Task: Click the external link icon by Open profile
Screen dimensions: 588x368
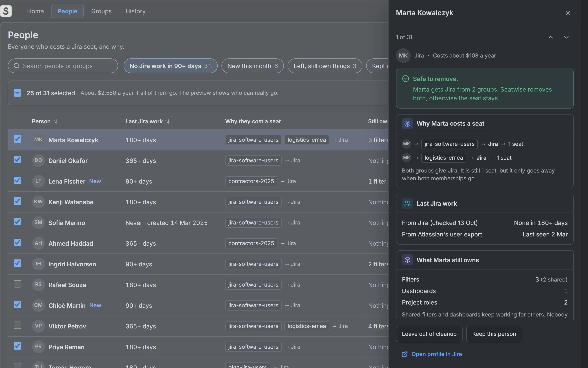Action: [404, 354]
